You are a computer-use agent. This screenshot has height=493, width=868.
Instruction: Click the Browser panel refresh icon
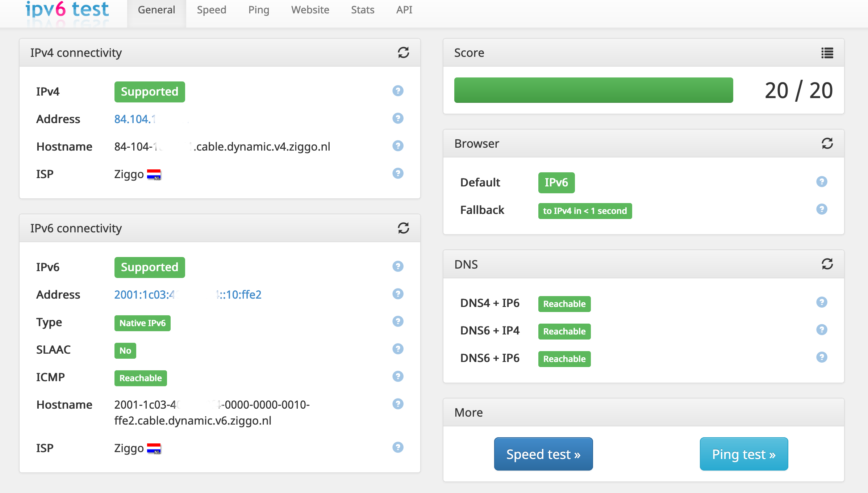[827, 144]
